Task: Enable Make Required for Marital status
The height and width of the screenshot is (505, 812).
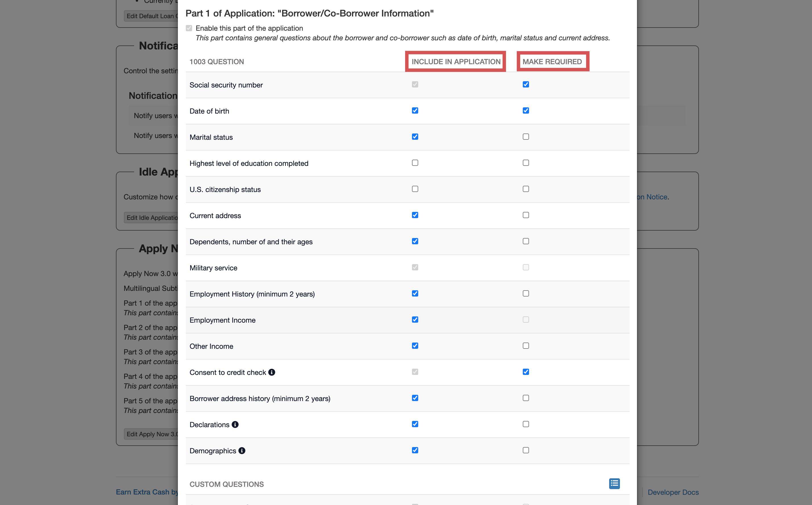Action: click(x=526, y=137)
